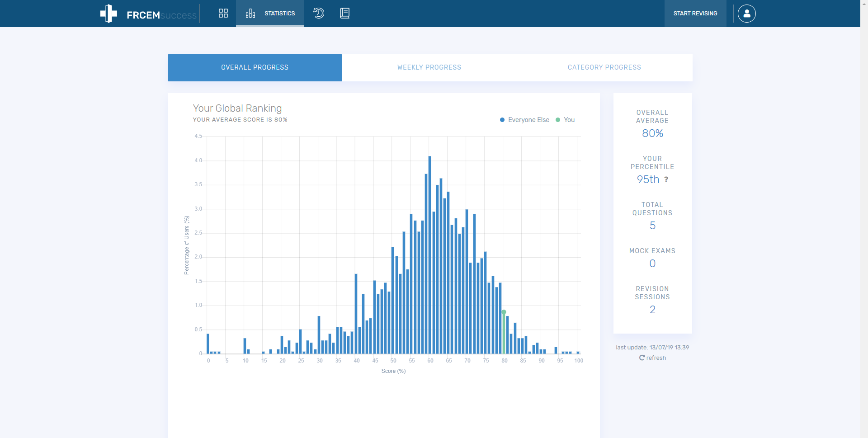Open the user profile avatar icon

(x=747, y=14)
